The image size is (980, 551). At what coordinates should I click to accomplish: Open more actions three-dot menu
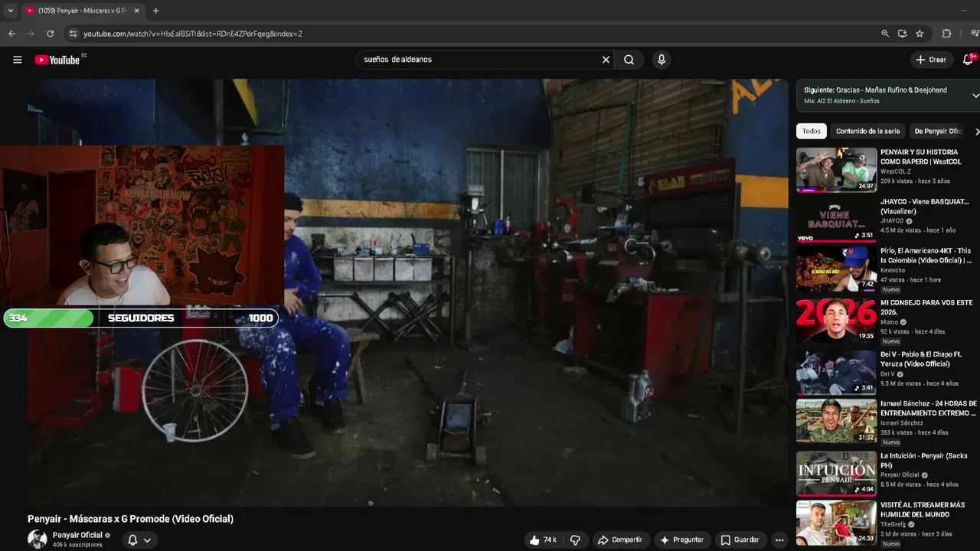click(779, 540)
